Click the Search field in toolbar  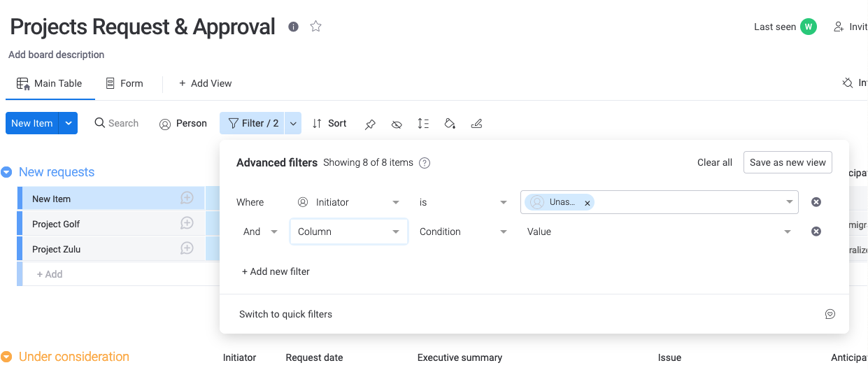(117, 124)
